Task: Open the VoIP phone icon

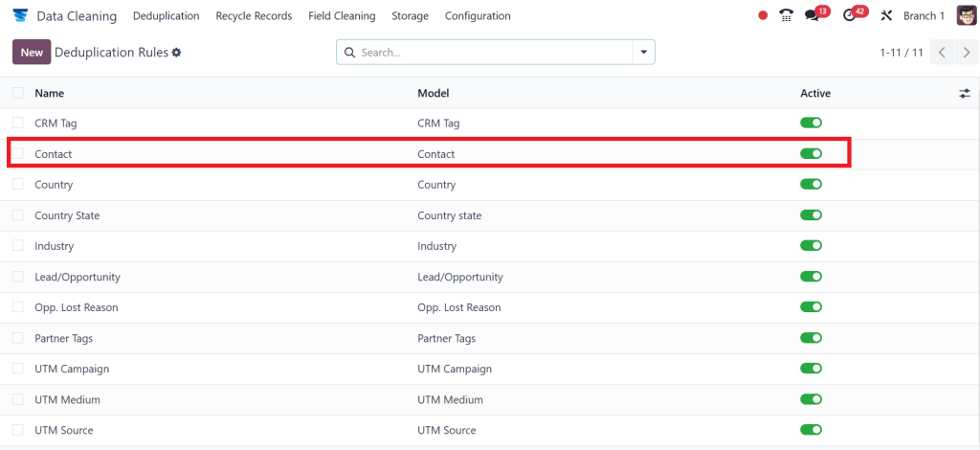Action: point(787,15)
